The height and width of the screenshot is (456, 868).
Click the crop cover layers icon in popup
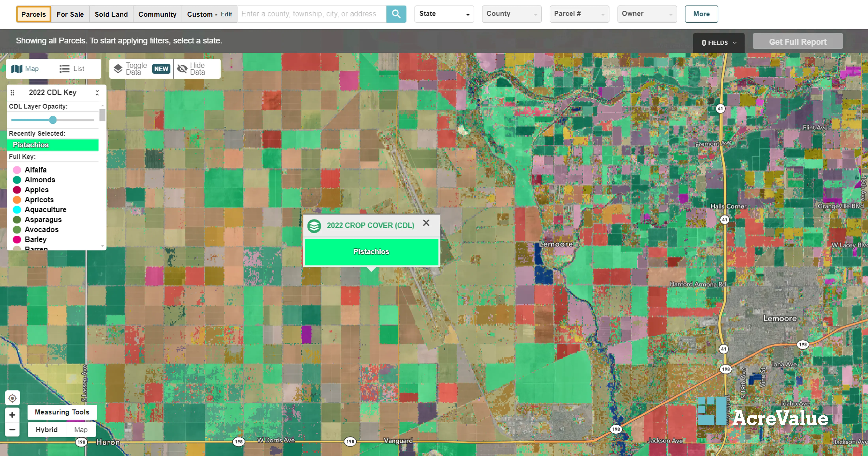[315, 226]
